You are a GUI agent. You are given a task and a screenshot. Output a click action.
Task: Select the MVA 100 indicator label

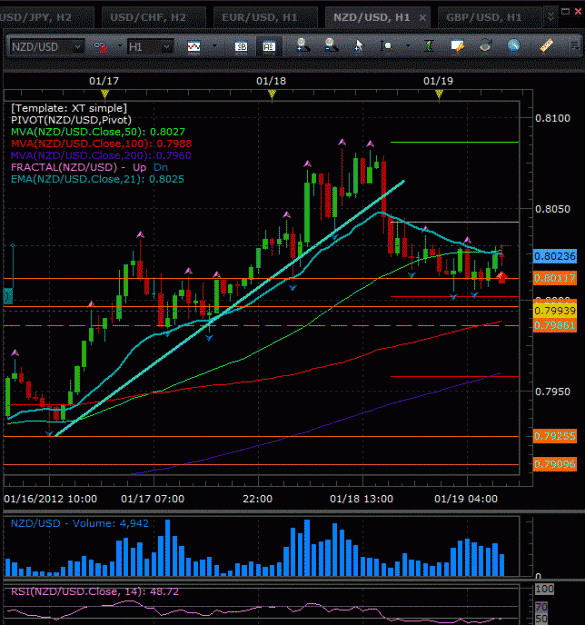click(x=101, y=144)
